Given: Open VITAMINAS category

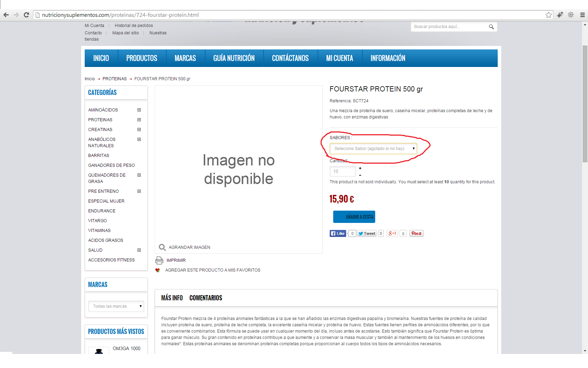Looking at the screenshot, I should (99, 231).
